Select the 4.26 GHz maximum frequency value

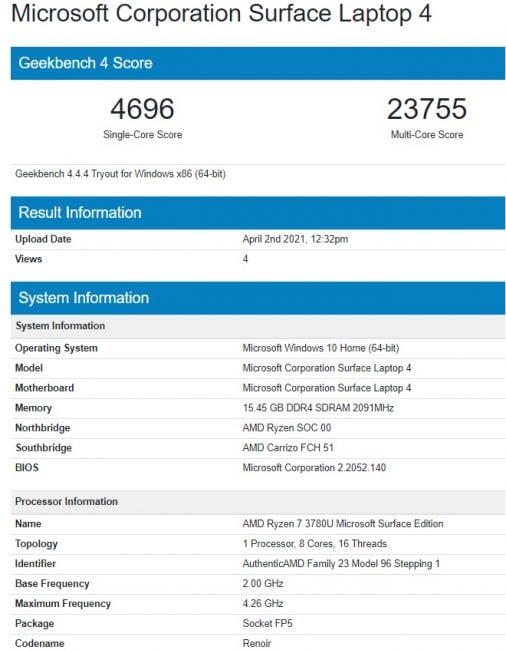(263, 603)
